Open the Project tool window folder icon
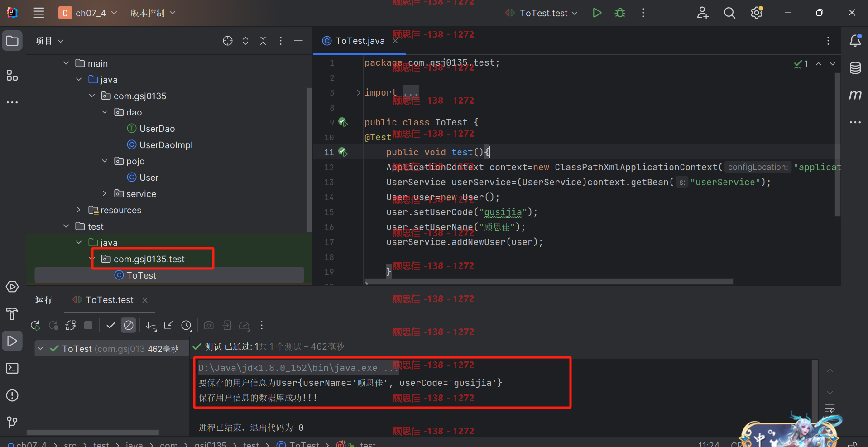868x447 pixels. pos(12,41)
